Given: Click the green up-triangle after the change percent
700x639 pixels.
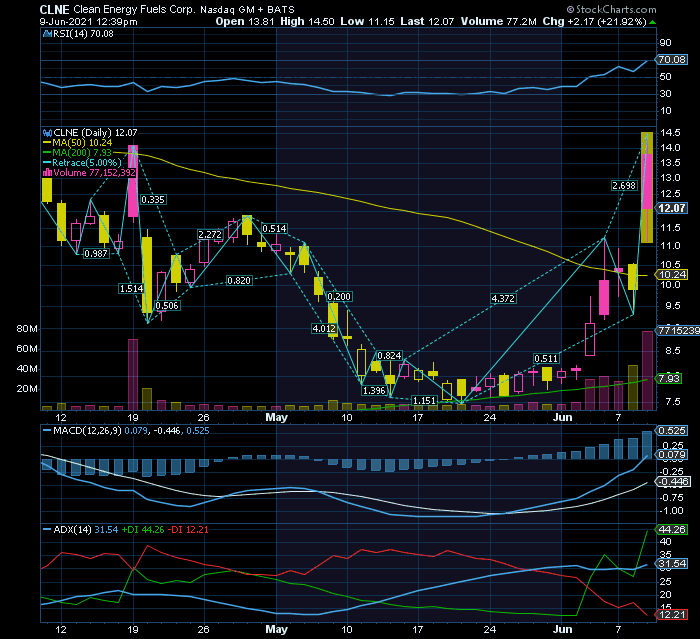Looking at the screenshot, I should click(x=653, y=22).
